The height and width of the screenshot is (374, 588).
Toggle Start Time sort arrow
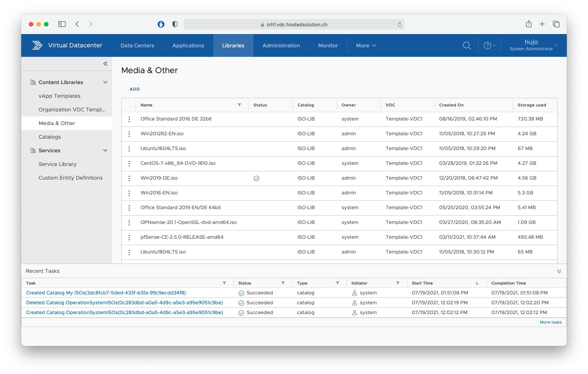point(477,283)
